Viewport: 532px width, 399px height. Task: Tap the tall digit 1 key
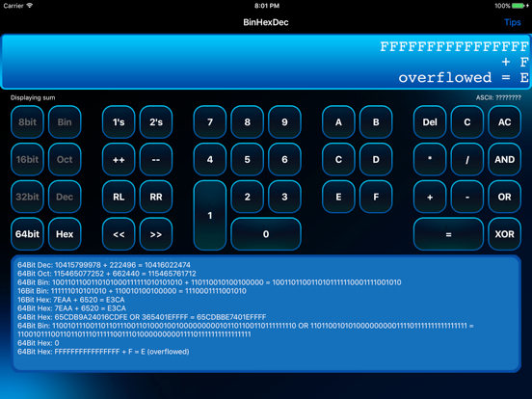[210, 215]
